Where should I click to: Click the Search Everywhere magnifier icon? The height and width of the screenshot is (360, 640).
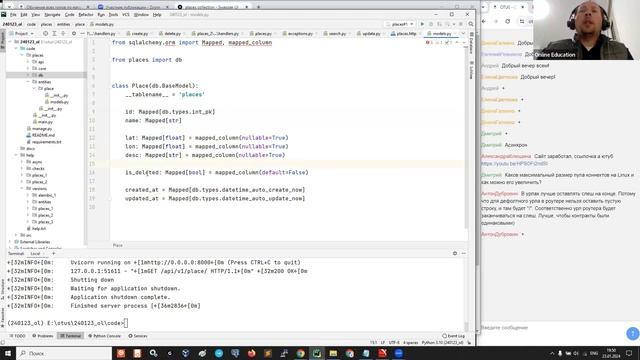coord(471,24)
